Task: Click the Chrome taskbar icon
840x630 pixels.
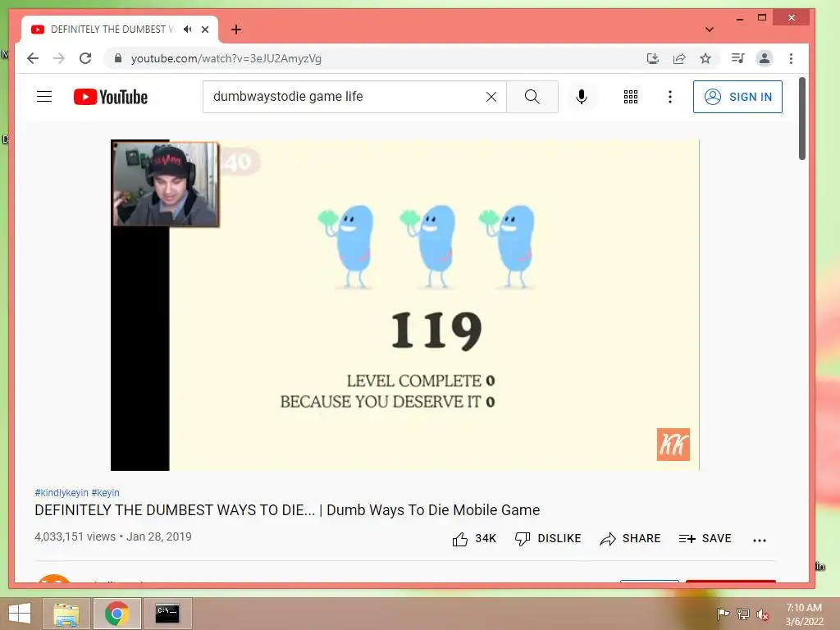Action: coord(117,614)
